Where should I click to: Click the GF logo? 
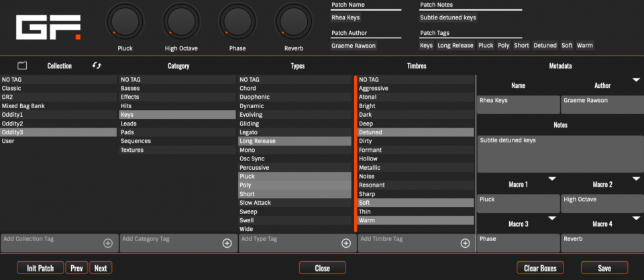click(48, 28)
